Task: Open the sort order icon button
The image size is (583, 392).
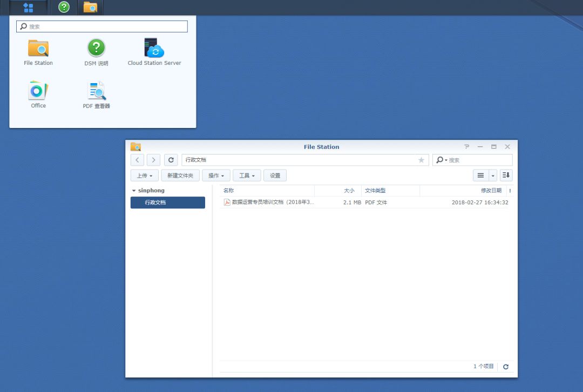Action: [506, 175]
